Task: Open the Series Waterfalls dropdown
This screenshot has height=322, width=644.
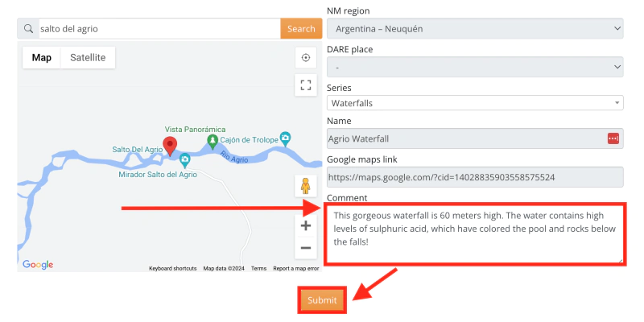Action: [475, 103]
